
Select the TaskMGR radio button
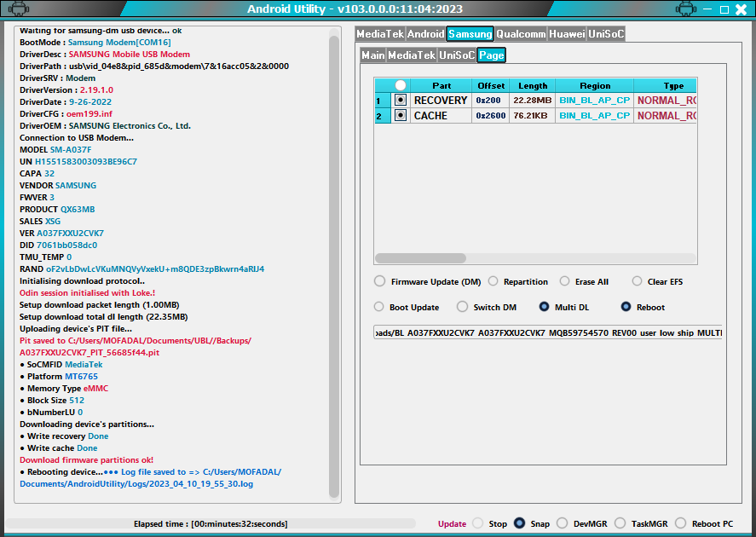[x=620, y=523]
